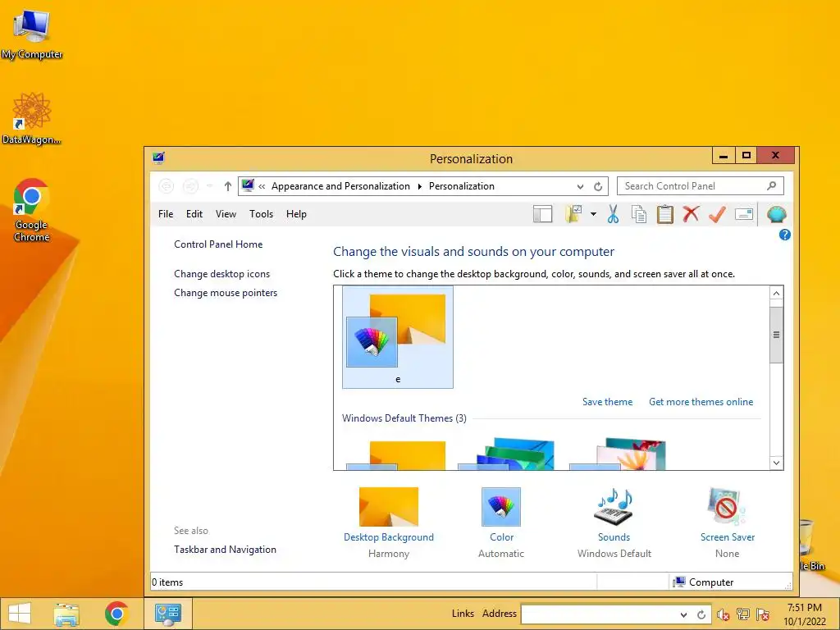Open the recent locations dropdown arrow
The height and width of the screenshot is (630, 840).
coord(210,186)
